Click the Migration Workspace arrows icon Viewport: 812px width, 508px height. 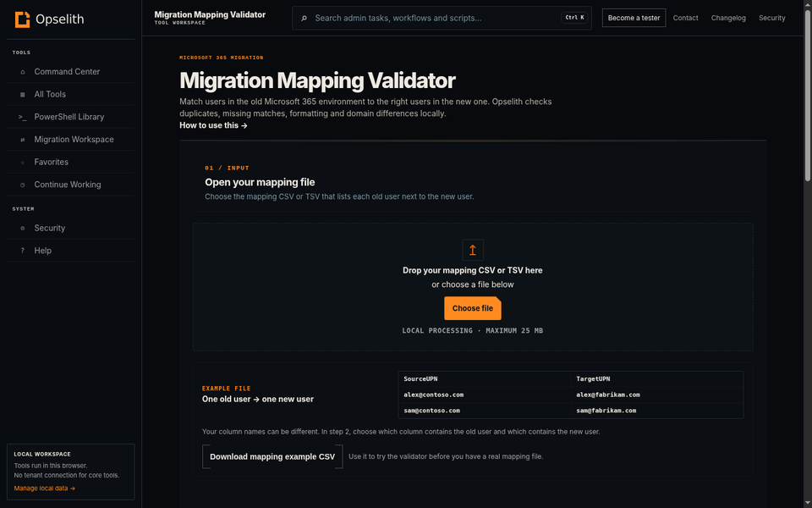coord(22,140)
